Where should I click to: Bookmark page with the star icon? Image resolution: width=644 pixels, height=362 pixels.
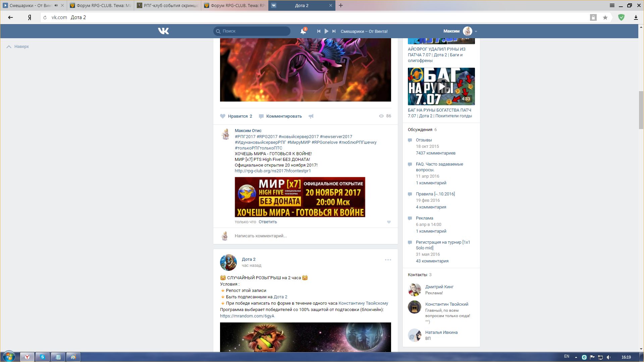(x=605, y=17)
